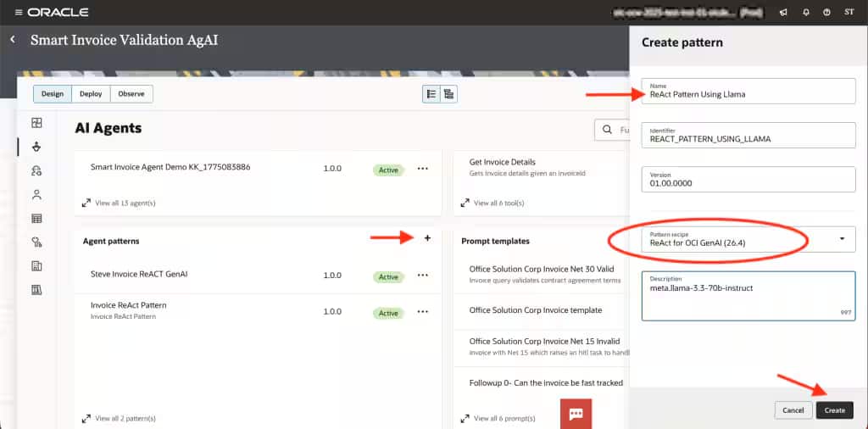Click View all 6 tool(s) link
This screenshot has width=868, height=429.
click(x=498, y=203)
